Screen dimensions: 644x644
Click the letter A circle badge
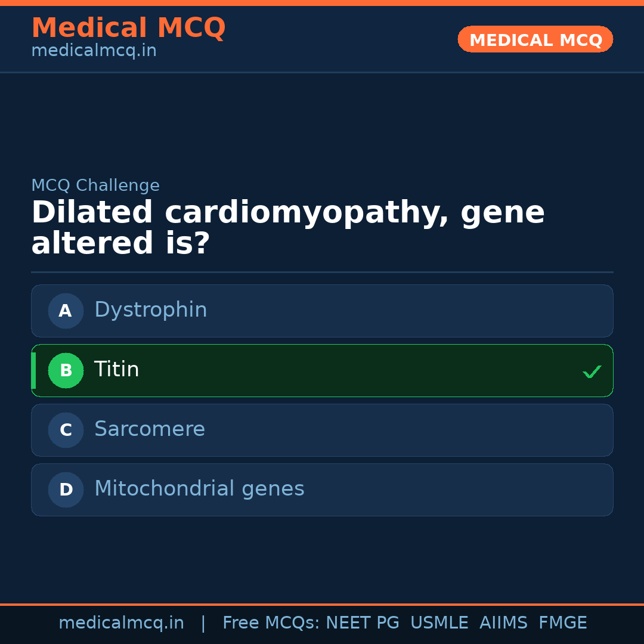[x=66, y=311]
